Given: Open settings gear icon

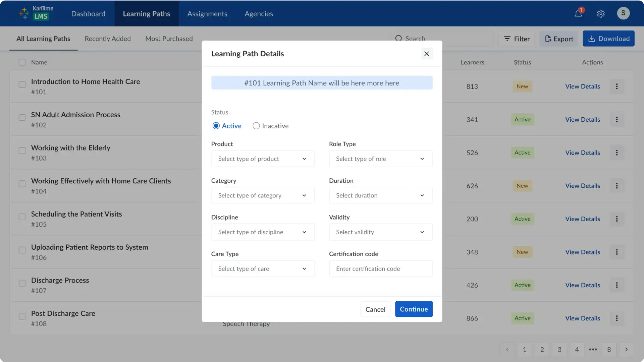Looking at the screenshot, I should coord(601,14).
